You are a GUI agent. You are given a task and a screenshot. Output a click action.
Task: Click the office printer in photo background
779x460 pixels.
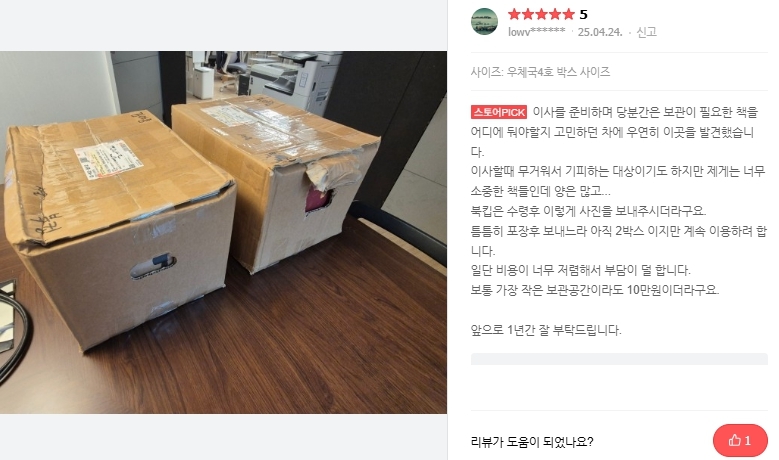pos(293,77)
